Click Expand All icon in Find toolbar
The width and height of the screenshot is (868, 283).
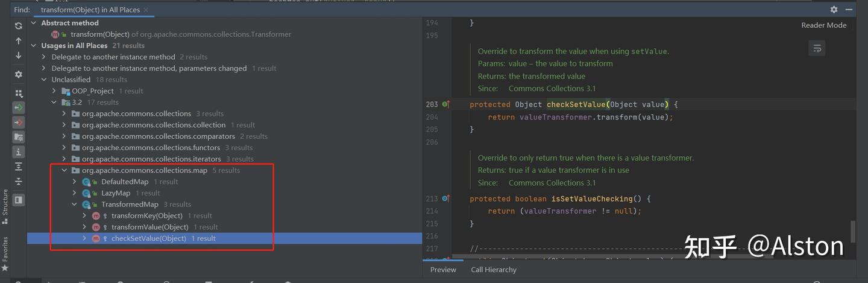pyautogui.click(x=19, y=167)
